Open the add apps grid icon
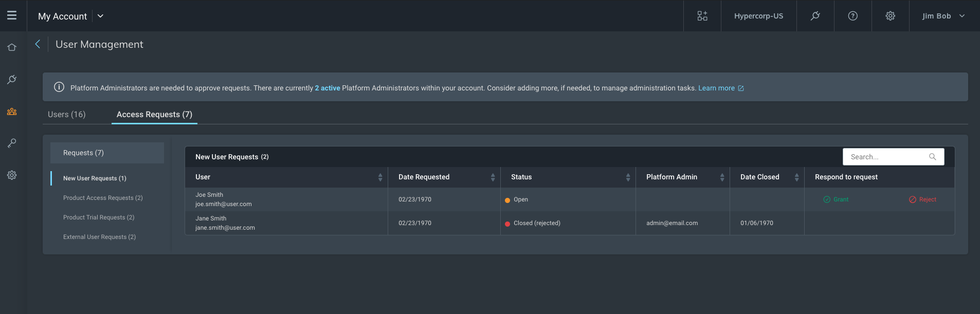The image size is (980, 314). pyautogui.click(x=702, y=16)
